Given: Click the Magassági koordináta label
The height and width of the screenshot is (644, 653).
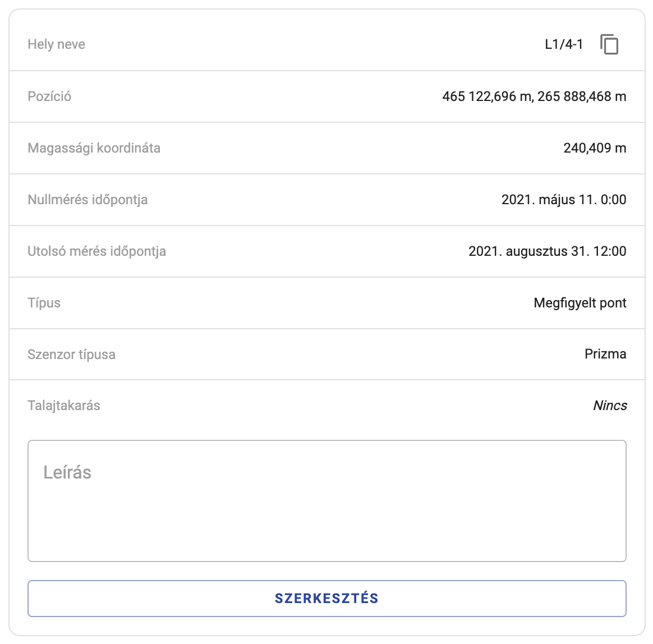Looking at the screenshot, I should click(x=94, y=148).
